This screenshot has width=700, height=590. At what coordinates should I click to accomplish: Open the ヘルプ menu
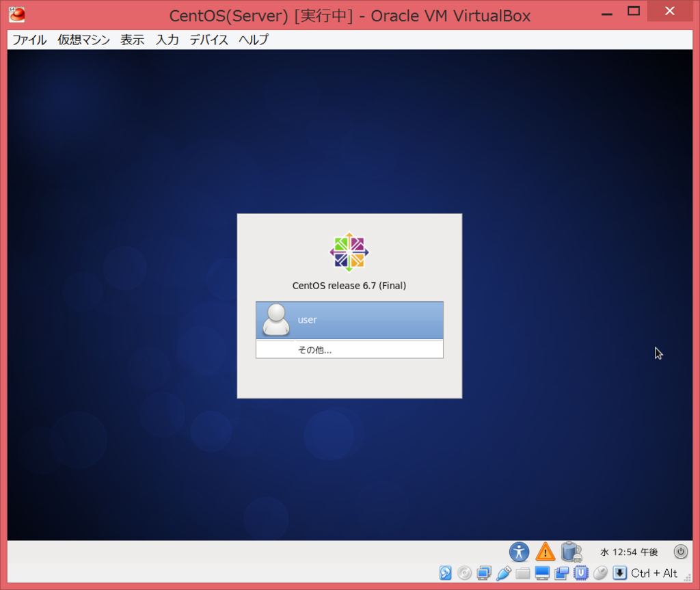pos(253,40)
